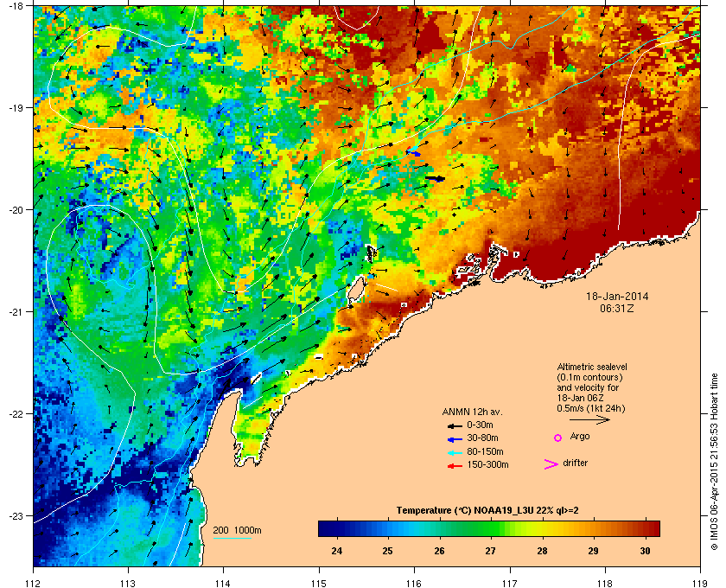
Task: Click the dark red 30°C colorbar segment
Action: (x=645, y=528)
